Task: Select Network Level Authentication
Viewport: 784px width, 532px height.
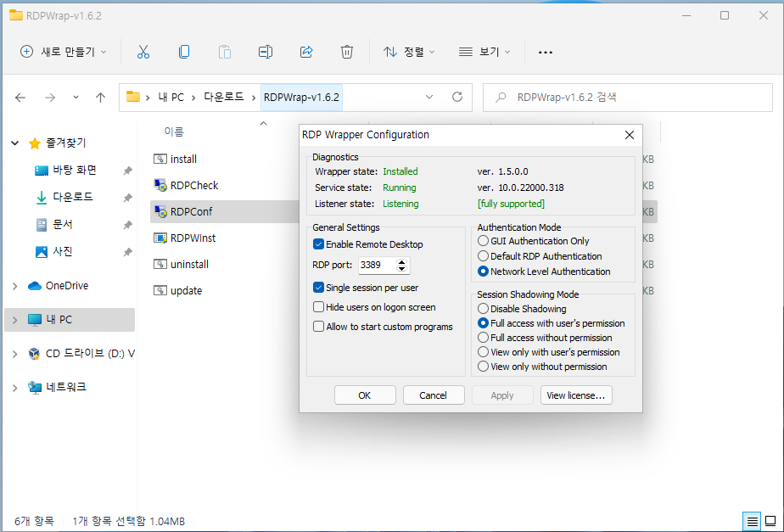Action: point(483,272)
